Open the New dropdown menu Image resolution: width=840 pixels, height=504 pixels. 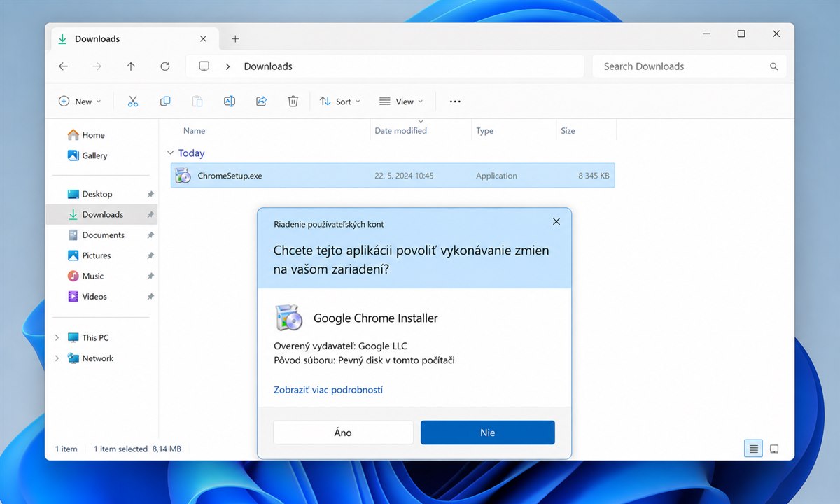[x=79, y=101]
